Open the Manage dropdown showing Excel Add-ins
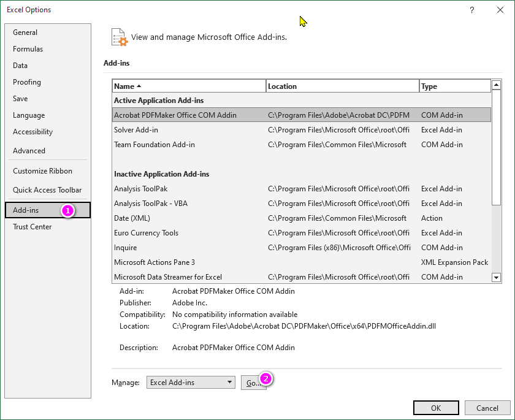The height and width of the screenshot is (420, 515). 190,382
